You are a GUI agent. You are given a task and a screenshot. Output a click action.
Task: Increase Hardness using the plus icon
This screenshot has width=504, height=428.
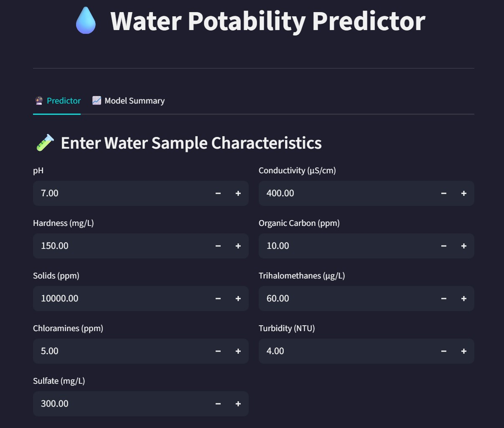(x=238, y=246)
